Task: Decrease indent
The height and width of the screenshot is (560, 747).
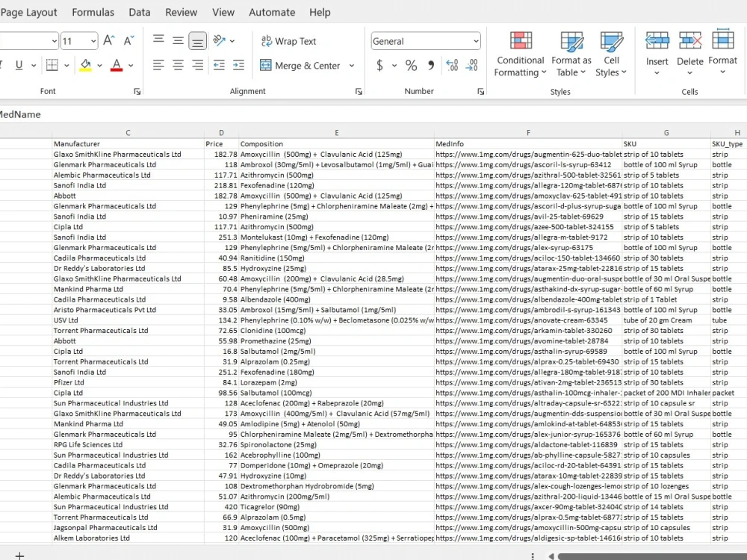Action: pyautogui.click(x=219, y=65)
